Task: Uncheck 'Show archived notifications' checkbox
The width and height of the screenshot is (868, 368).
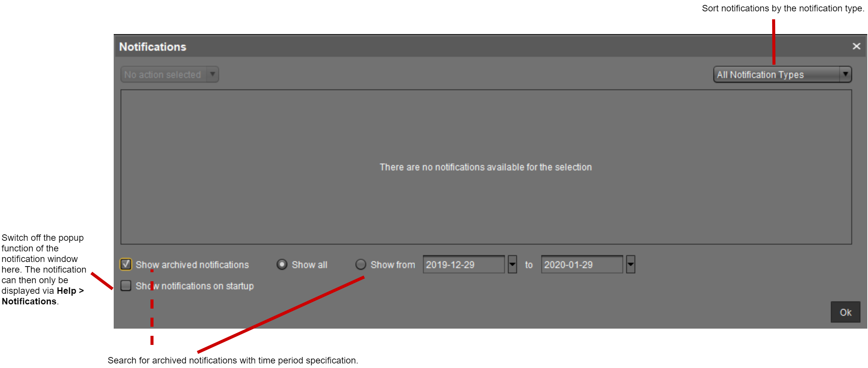Action: [126, 264]
